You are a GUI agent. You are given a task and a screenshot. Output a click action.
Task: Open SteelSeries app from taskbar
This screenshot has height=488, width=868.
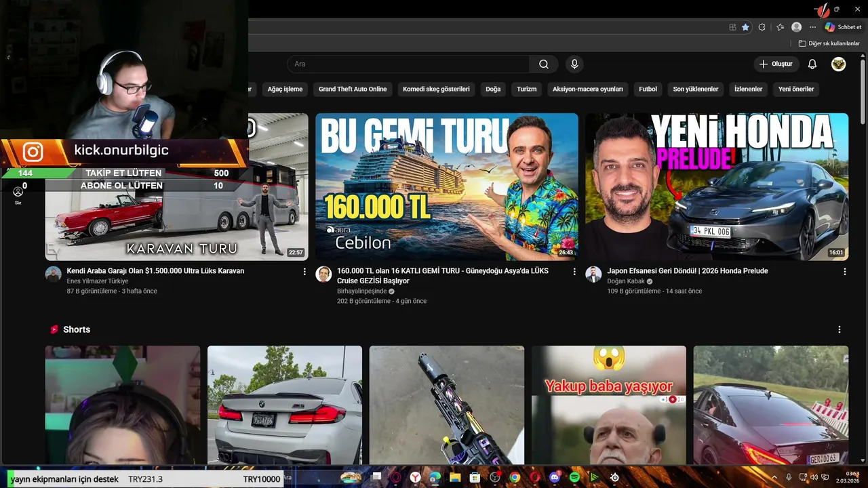click(x=615, y=477)
